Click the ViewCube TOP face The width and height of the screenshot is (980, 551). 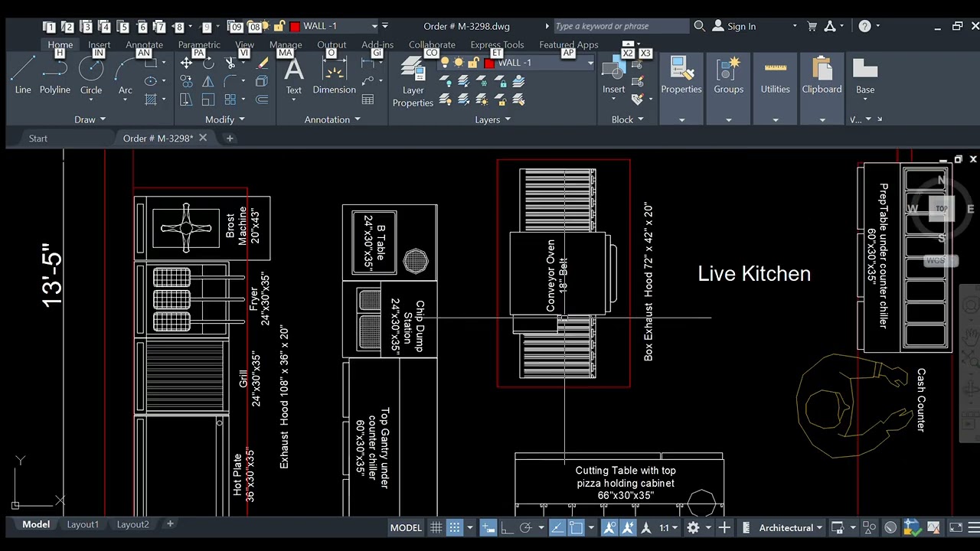click(x=941, y=208)
